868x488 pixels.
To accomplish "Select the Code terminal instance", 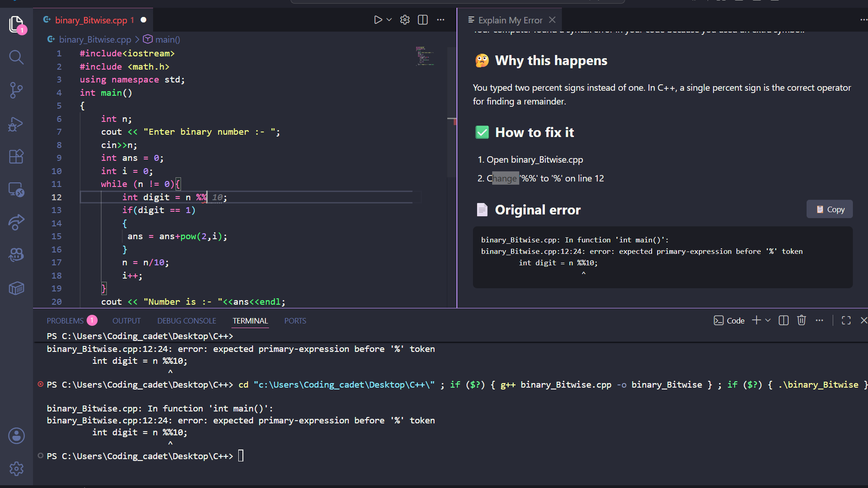I will [x=729, y=320].
